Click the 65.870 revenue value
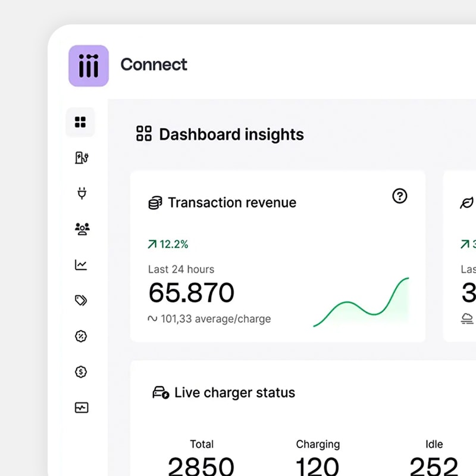This screenshot has height=476, width=476. (x=191, y=293)
